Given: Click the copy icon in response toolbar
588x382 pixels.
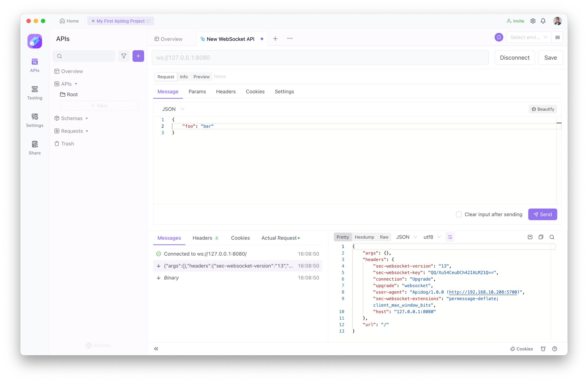Looking at the screenshot, I should click(x=541, y=237).
